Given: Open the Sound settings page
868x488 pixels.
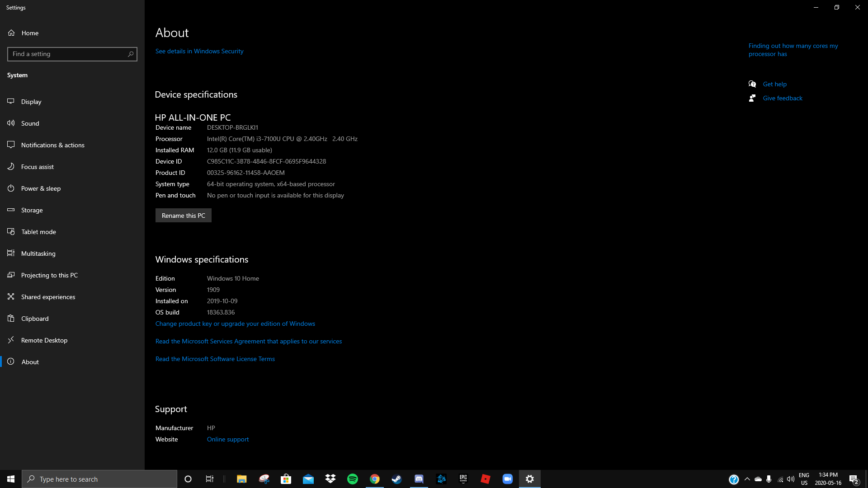Looking at the screenshot, I should pos(72,123).
